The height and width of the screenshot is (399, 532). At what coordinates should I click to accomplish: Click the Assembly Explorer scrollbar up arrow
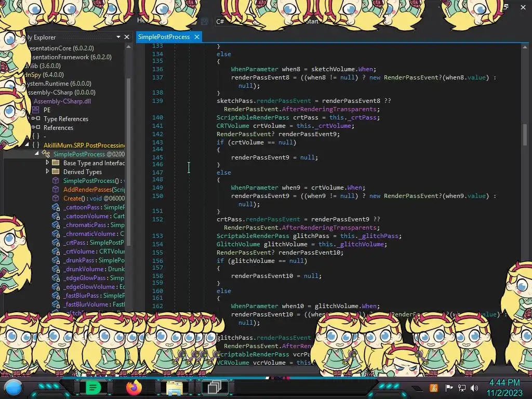128,47
